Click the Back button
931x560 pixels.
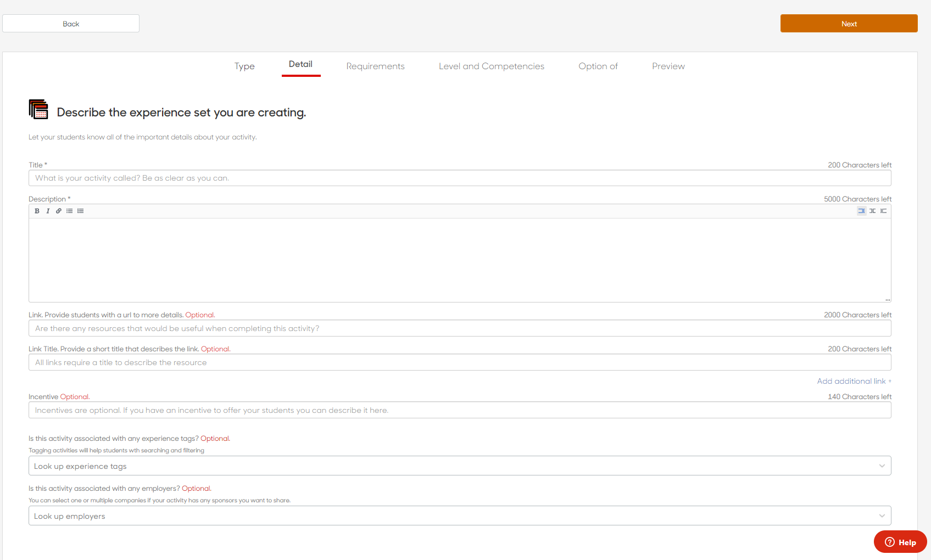pyautogui.click(x=71, y=24)
